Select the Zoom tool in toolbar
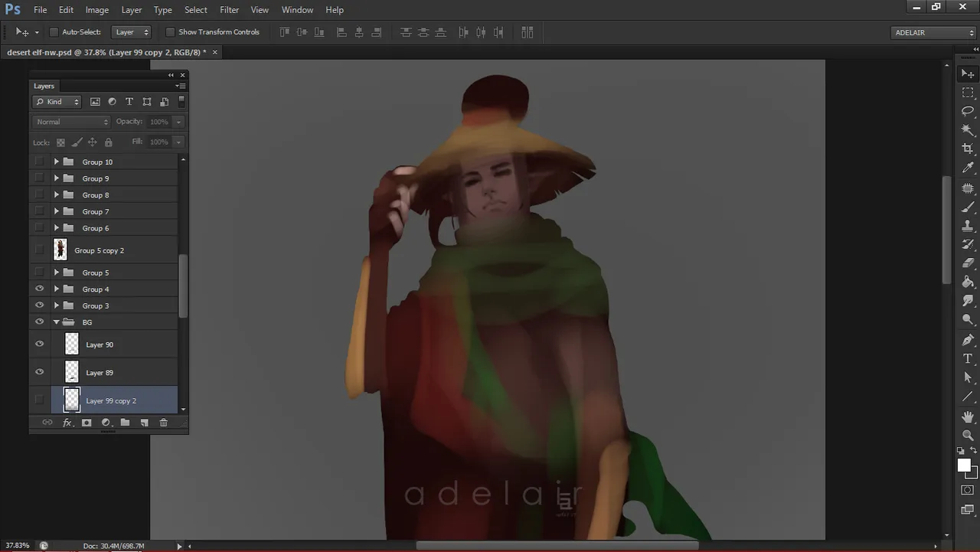Screen dimensions: 980x552 click(968, 435)
